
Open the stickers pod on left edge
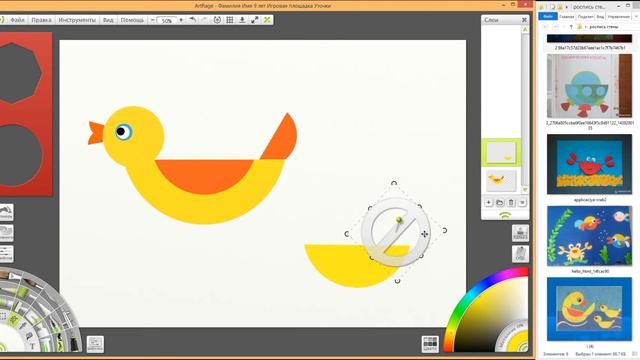click(x=6, y=212)
